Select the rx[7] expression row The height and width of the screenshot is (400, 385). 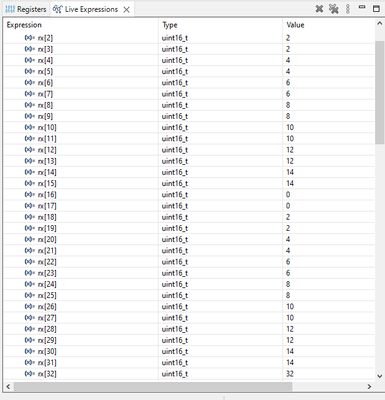(189, 94)
